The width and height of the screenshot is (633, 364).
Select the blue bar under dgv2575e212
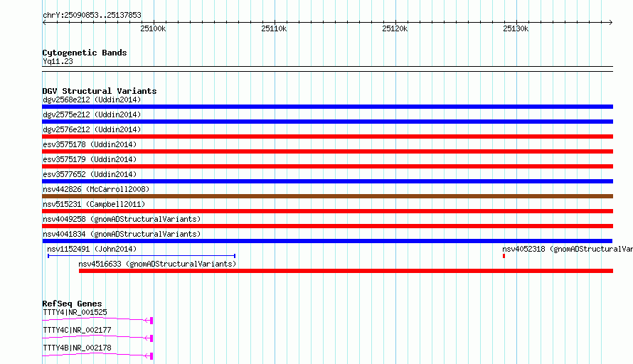[327, 122]
